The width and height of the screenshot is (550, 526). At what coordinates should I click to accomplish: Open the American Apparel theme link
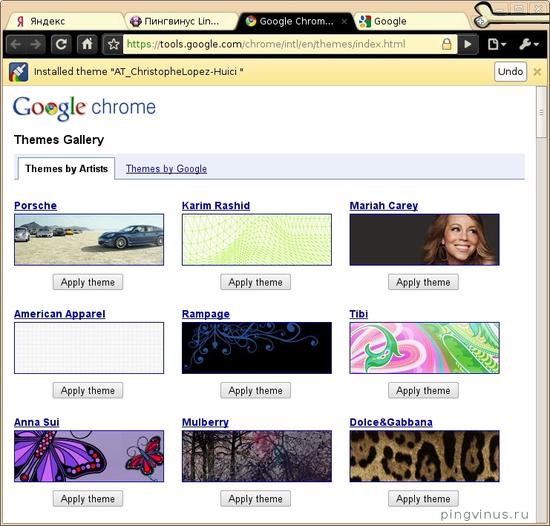pos(60,314)
